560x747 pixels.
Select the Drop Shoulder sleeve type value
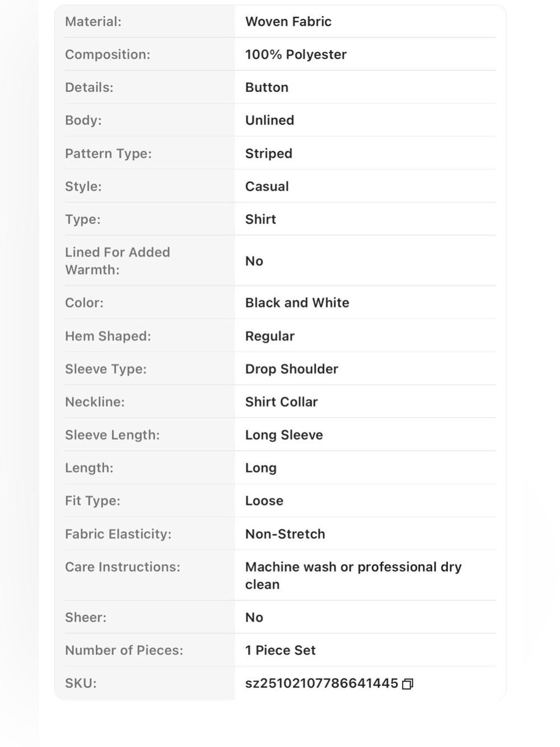click(x=292, y=369)
